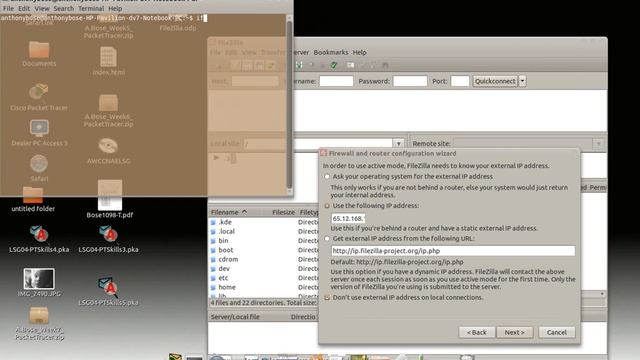
Task: Click the Quickconnect button
Action: pos(495,81)
